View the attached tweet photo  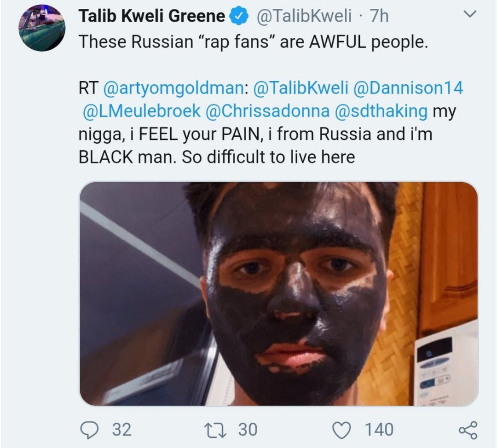click(x=278, y=294)
